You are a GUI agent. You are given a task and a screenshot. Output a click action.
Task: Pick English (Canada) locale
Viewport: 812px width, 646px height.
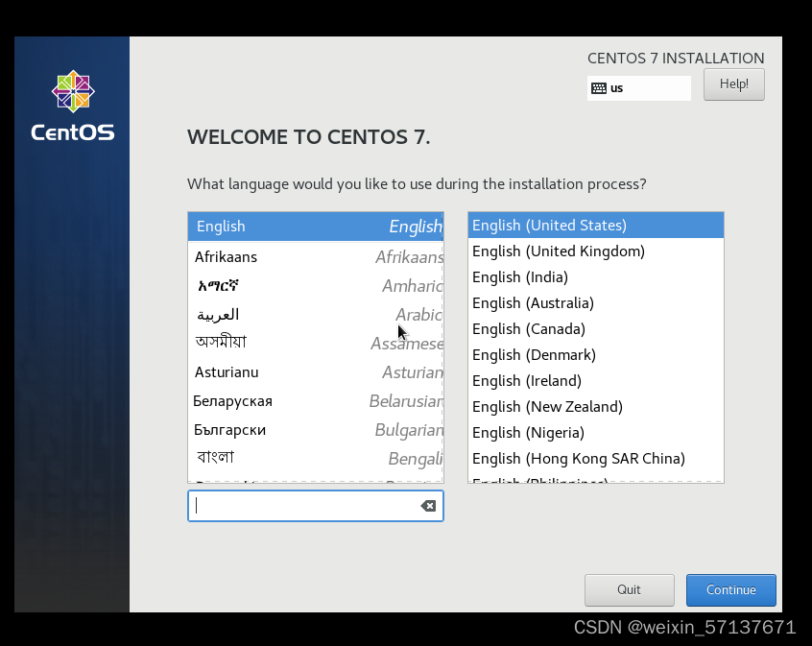tap(595, 329)
